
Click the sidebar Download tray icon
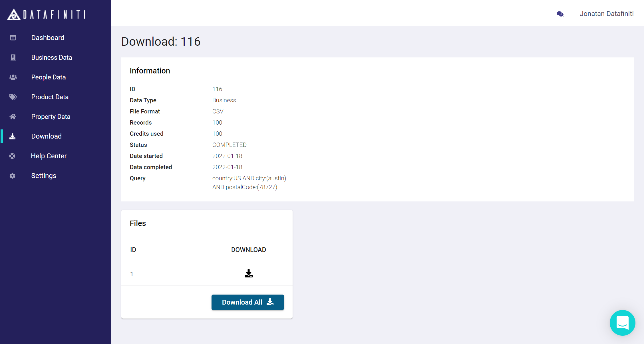12,136
